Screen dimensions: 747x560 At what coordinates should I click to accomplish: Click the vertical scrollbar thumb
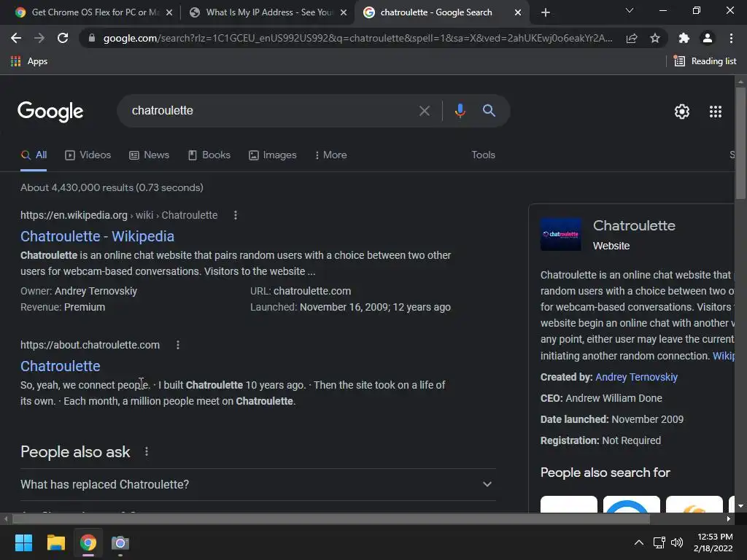tap(740, 143)
